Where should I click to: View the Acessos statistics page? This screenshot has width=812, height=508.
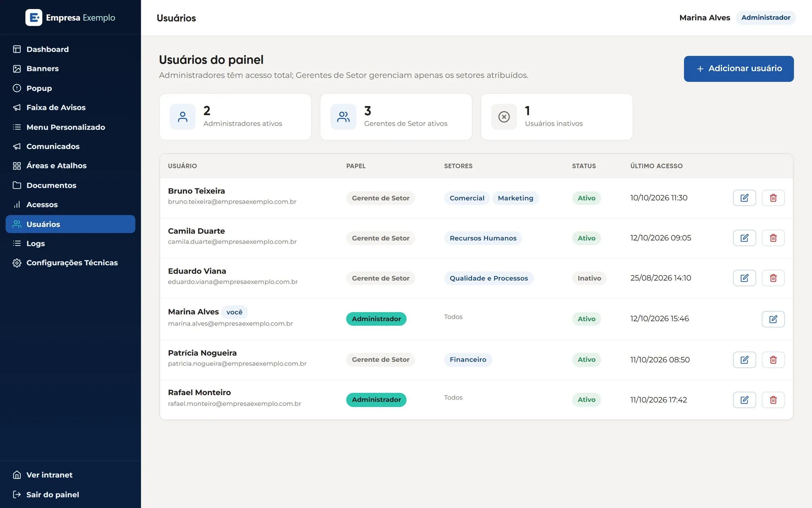pos(70,205)
